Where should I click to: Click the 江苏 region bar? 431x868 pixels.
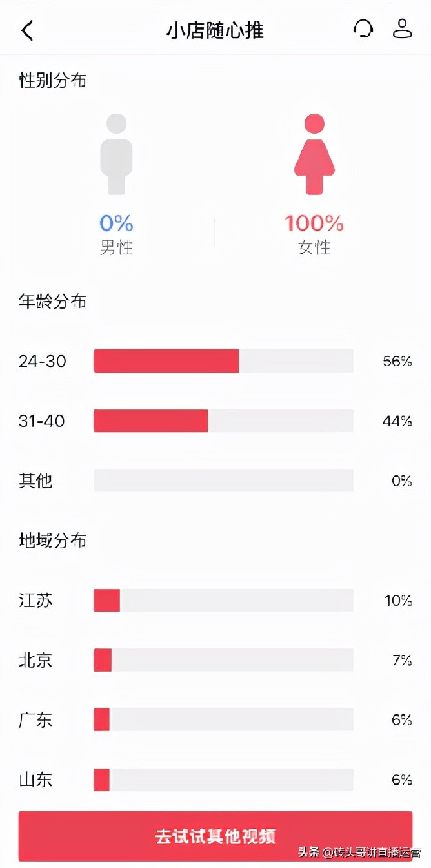[223, 601]
